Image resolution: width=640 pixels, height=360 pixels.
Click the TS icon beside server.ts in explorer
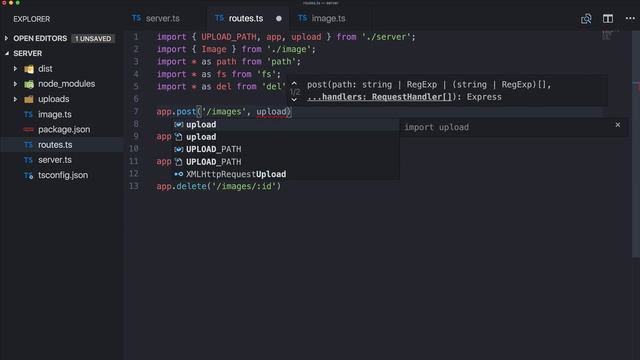point(28,160)
